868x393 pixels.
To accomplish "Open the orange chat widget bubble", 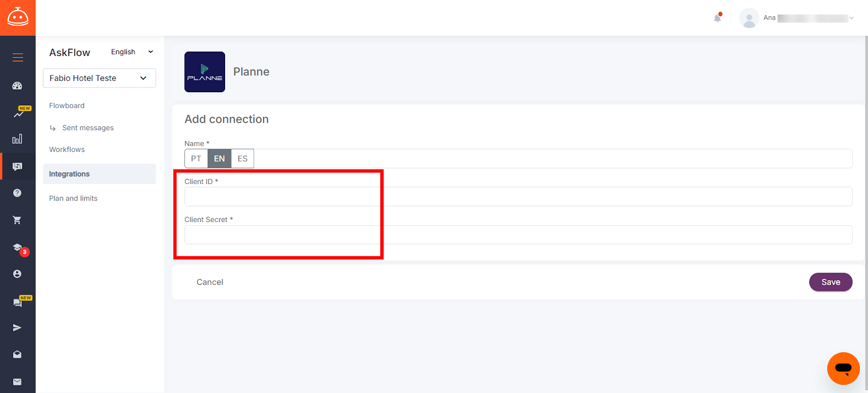I will pos(844,369).
